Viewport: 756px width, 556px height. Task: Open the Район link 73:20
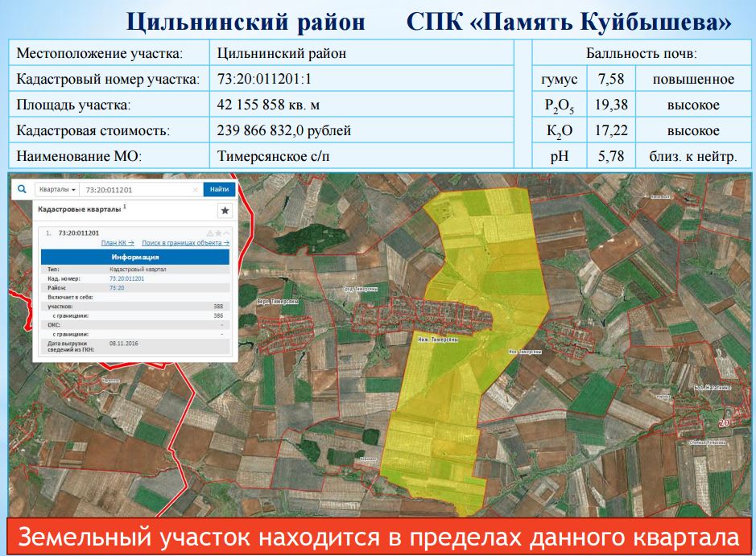116,286
